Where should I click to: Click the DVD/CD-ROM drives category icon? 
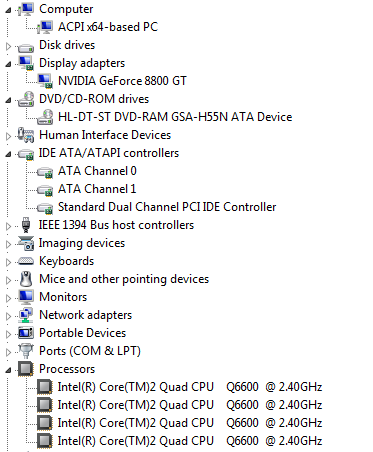tap(26, 99)
